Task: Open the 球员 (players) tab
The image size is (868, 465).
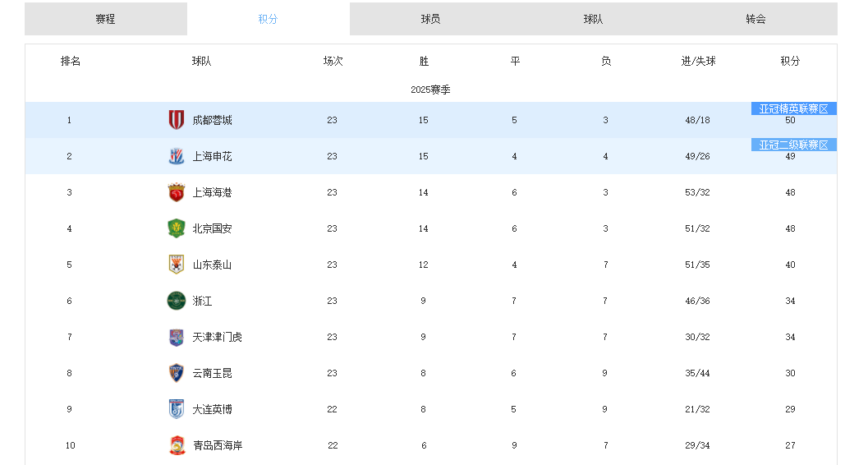Action: 430,19
